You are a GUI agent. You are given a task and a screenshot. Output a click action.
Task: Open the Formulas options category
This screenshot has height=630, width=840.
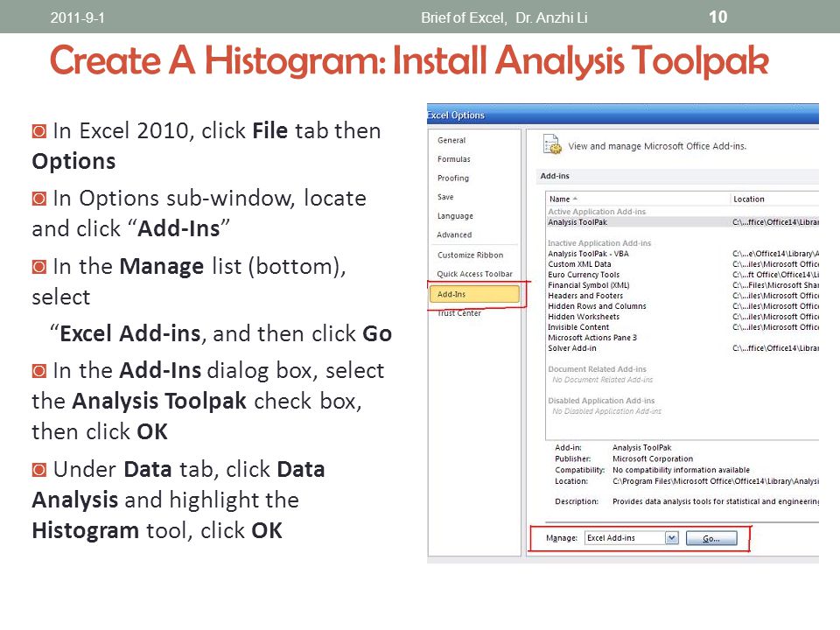coord(454,159)
